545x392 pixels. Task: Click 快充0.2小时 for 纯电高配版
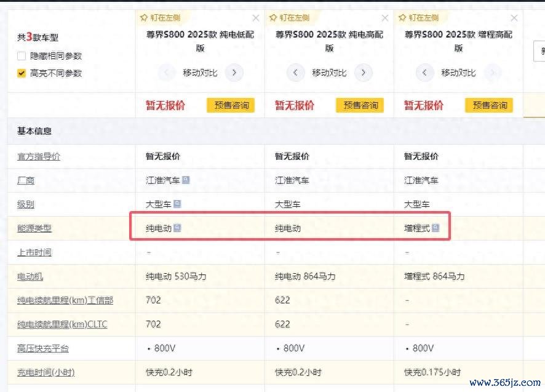click(298, 372)
